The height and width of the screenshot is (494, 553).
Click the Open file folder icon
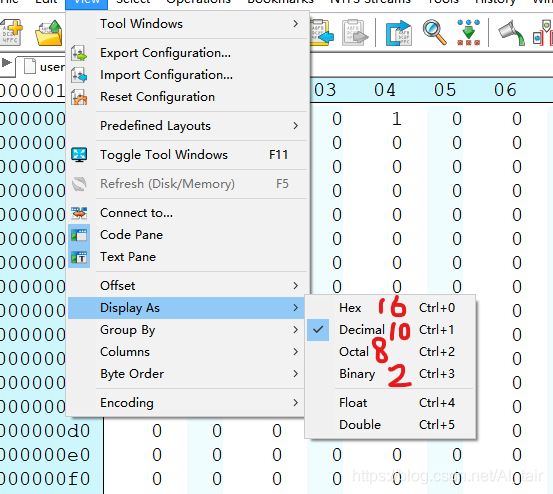click(x=49, y=33)
